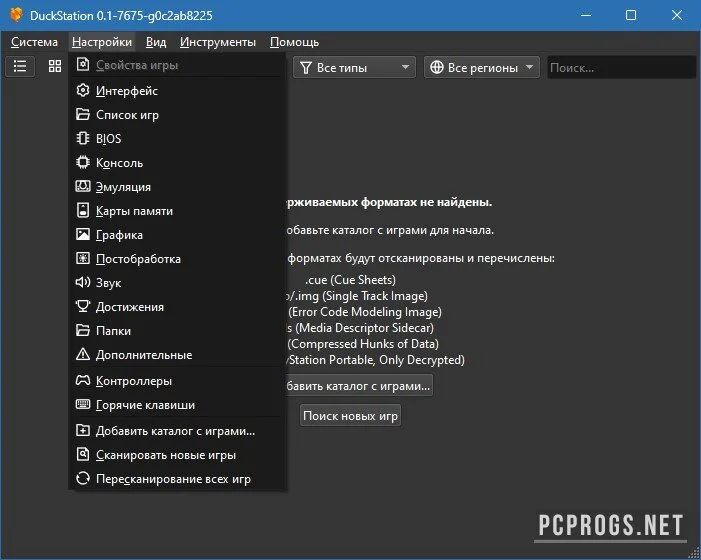The image size is (701, 560).
Task: Open Горячие клавиши settings entry
Action: point(178,404)
